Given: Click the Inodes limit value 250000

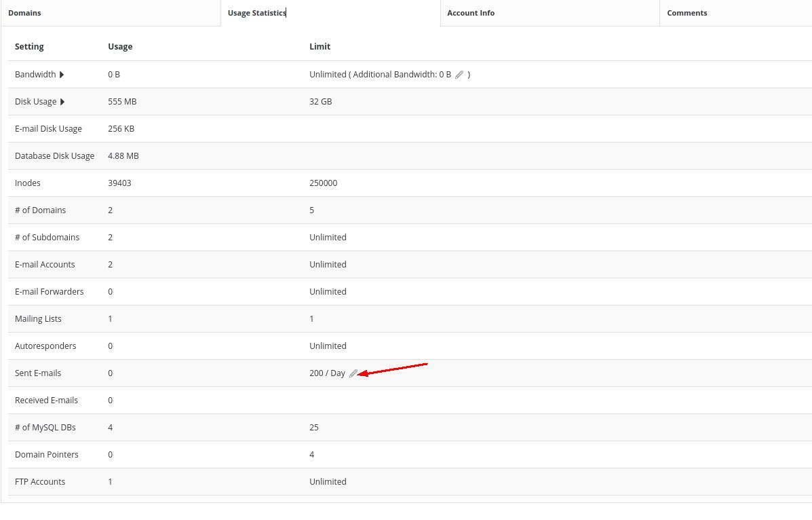Looking at the screenshot, I should 323,183.
